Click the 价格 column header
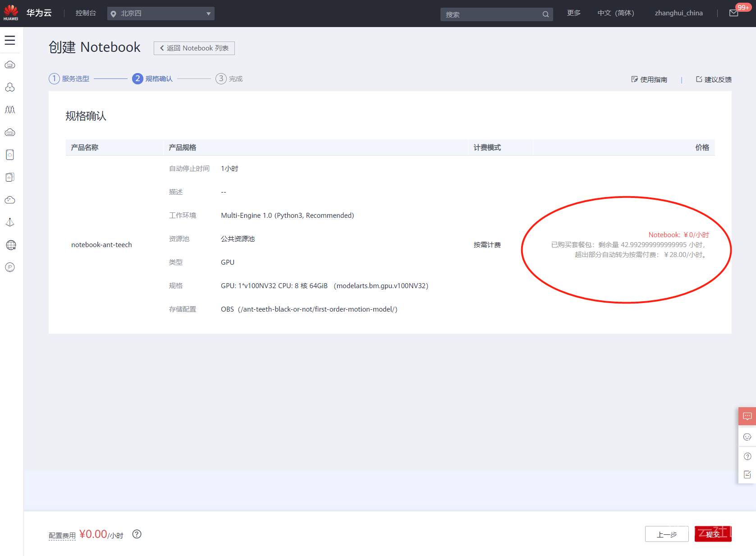 pos(702,147)
